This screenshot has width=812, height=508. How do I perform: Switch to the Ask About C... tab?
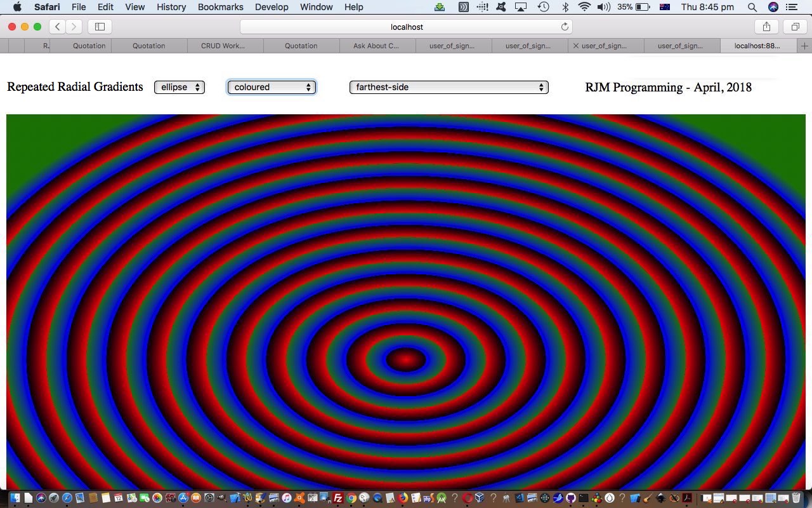pyautogui.click(x=377, y=46)
